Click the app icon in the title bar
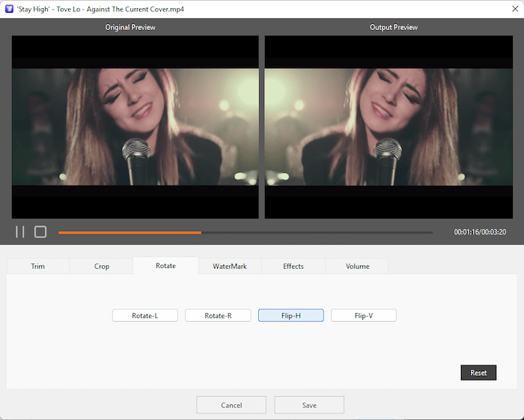524x420 pixels. tap(9, 9)
